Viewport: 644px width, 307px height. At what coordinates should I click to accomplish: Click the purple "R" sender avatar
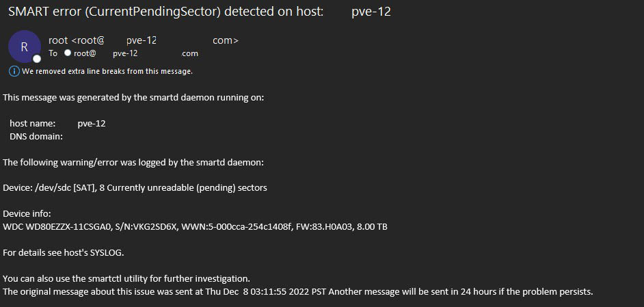[x=25, y=46]
